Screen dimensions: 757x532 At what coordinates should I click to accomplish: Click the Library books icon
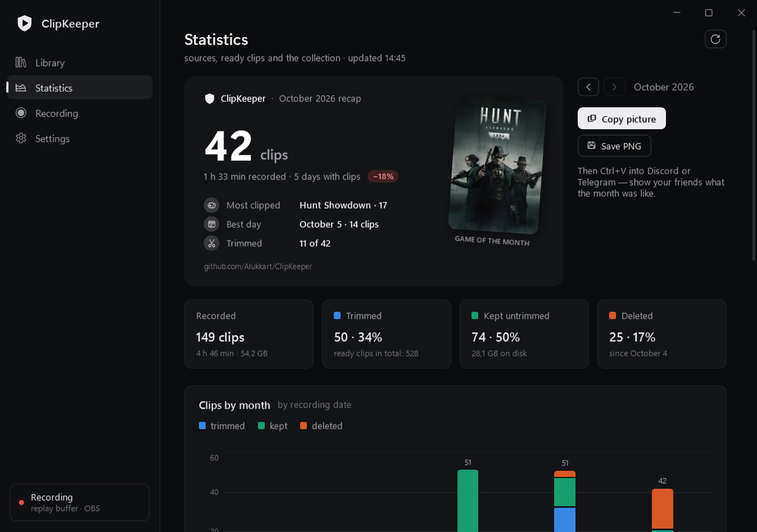tap(21, 62)
